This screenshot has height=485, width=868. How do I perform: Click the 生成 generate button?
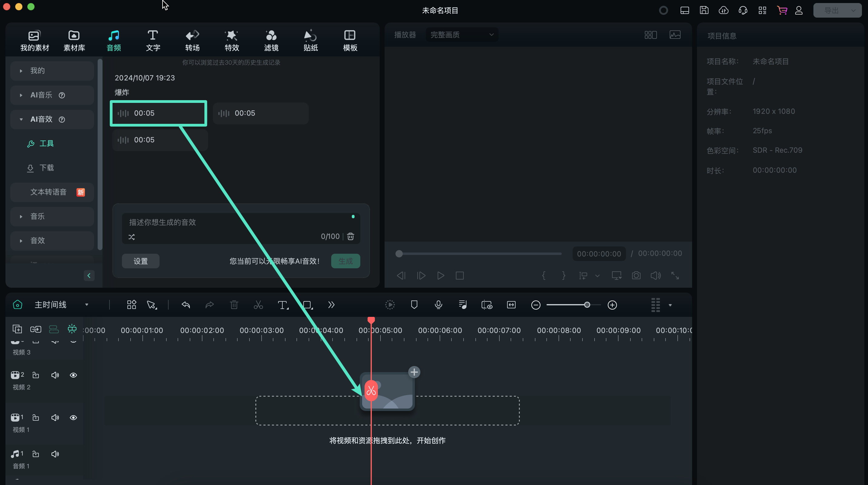click(x=345, y=261)
